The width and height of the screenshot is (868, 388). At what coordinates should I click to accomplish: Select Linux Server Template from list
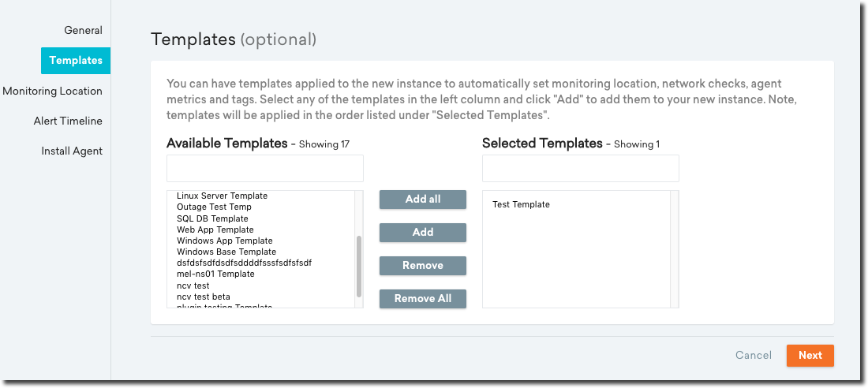click(222, 196)
